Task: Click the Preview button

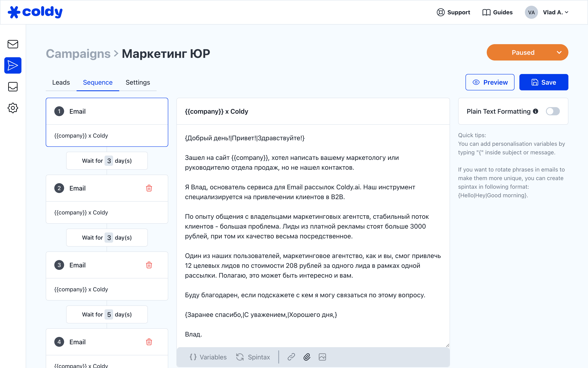Action: 490,82
